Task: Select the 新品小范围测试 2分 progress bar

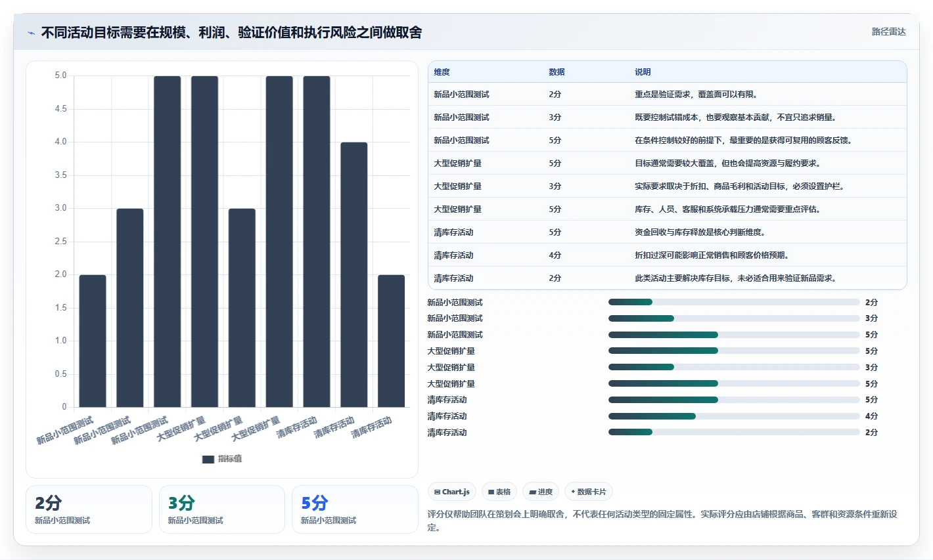Action: [x=734, y=302]
